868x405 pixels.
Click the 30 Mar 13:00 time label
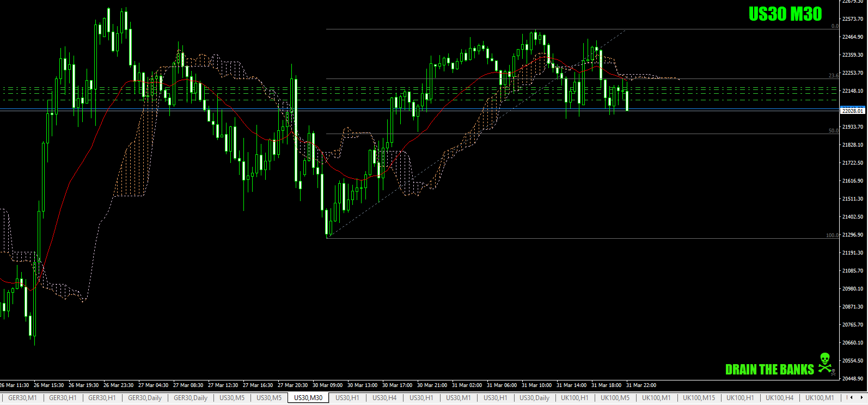point(363,385)
